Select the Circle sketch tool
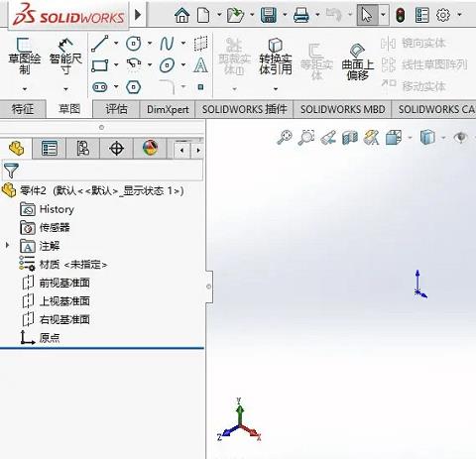This screenshot has width=476, height=459. [x=134, y=44]
